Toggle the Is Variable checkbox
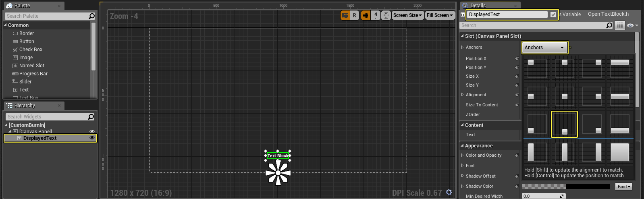 click(x=553, y=15)
